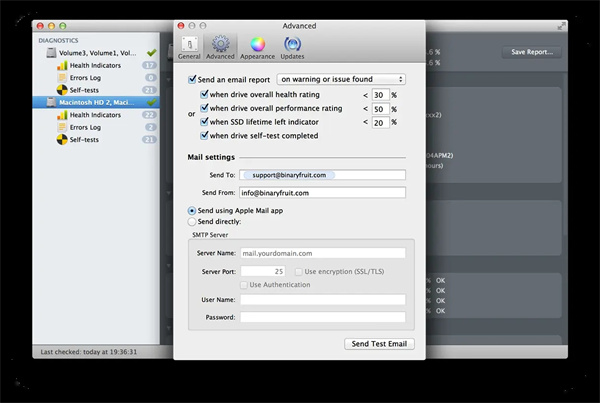Screen dimensions: 600x403
Task: Click Health Indicators icon under Macintosh HD 2
Action: pos(62,115)
